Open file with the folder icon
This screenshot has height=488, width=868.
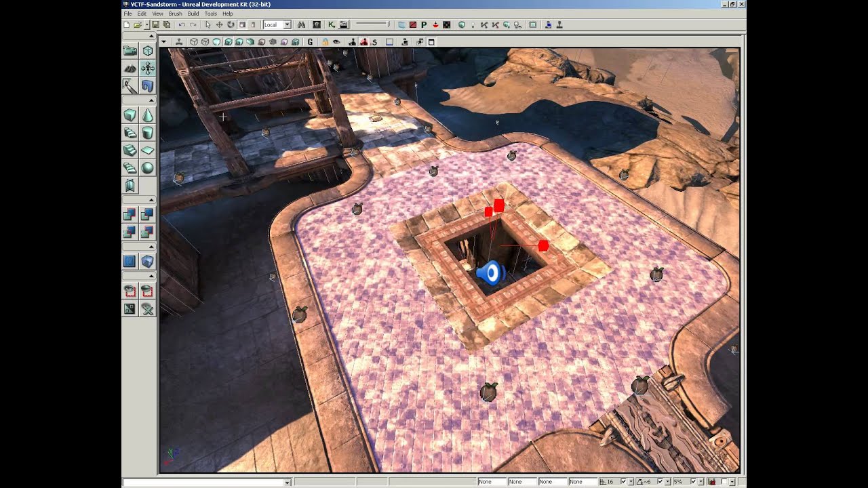pyautogui.click(x=137, y=25)
